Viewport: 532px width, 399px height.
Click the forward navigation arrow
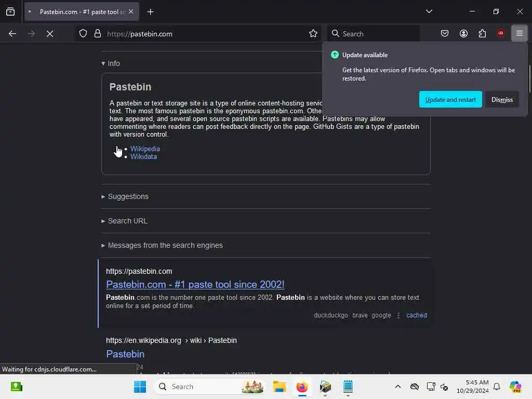click(x=31, y=34)
